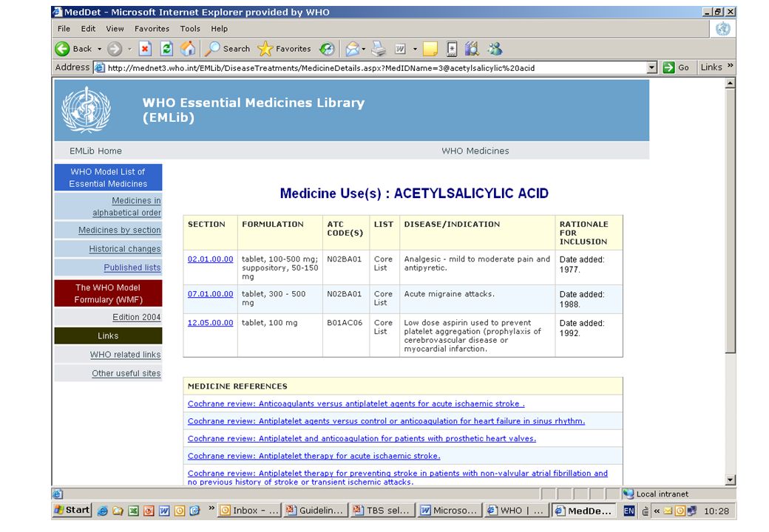Click the scroll down arrow
The height and width of the screenshot is (532, 769).
731,480
